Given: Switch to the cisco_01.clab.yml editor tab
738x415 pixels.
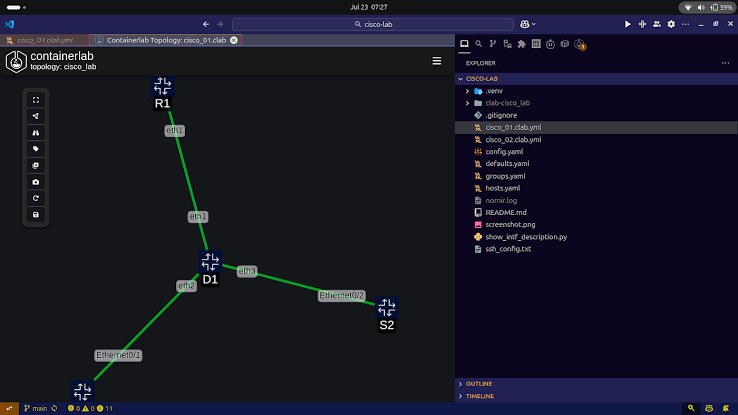Looking at the screenshot, I should click(45, 40).
